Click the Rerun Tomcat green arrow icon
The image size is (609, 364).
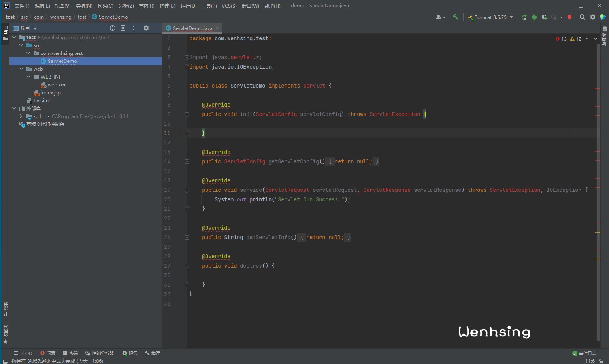(524, 17)
